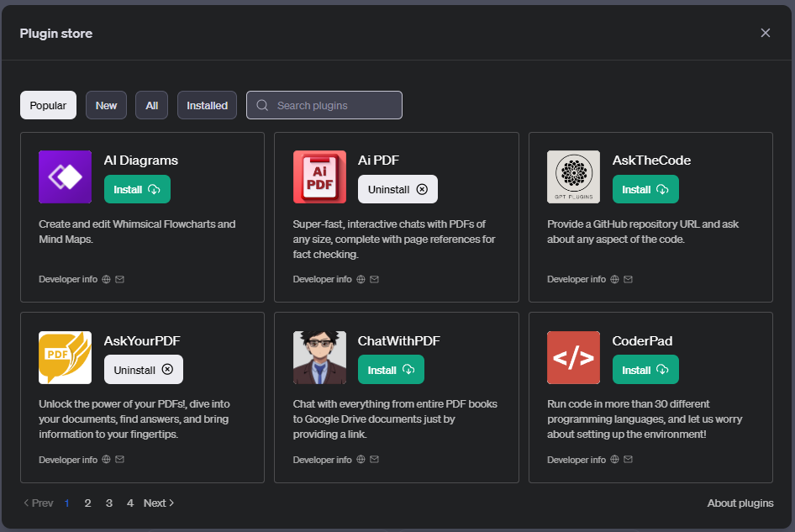Focus the Search plugins field
This screenshot has width=795, height=532.
(324, 106)
